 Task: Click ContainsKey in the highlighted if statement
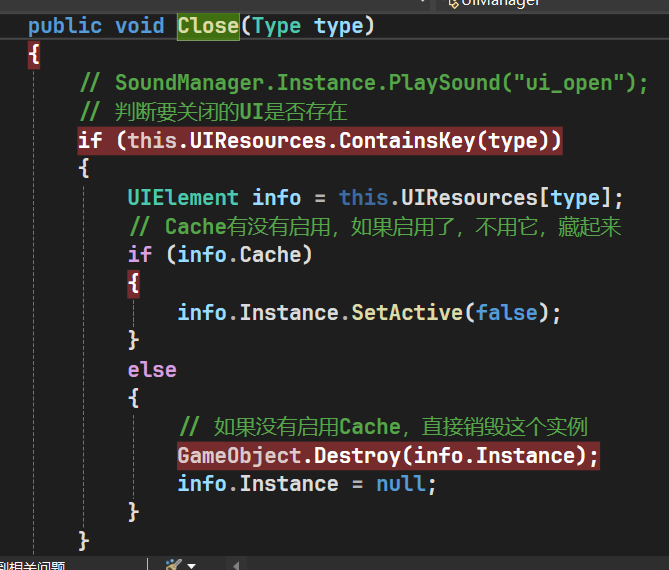click(x=408, y=141)
